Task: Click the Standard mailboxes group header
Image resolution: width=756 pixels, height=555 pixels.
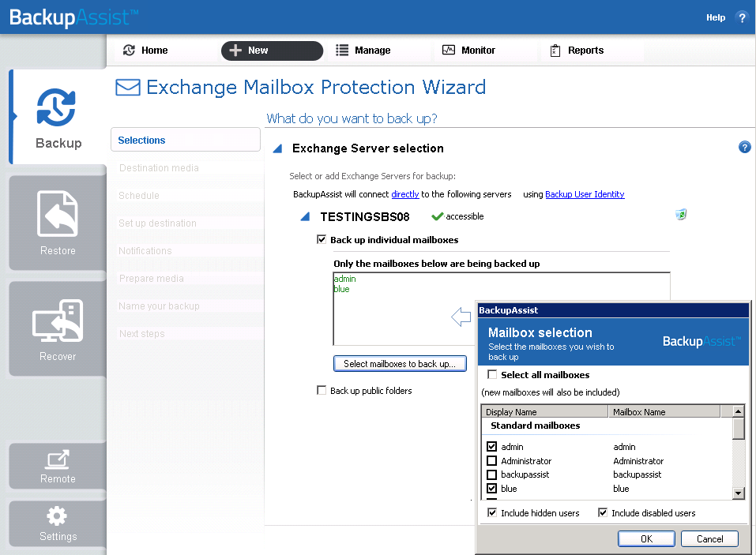Action: tap(535, 426)
